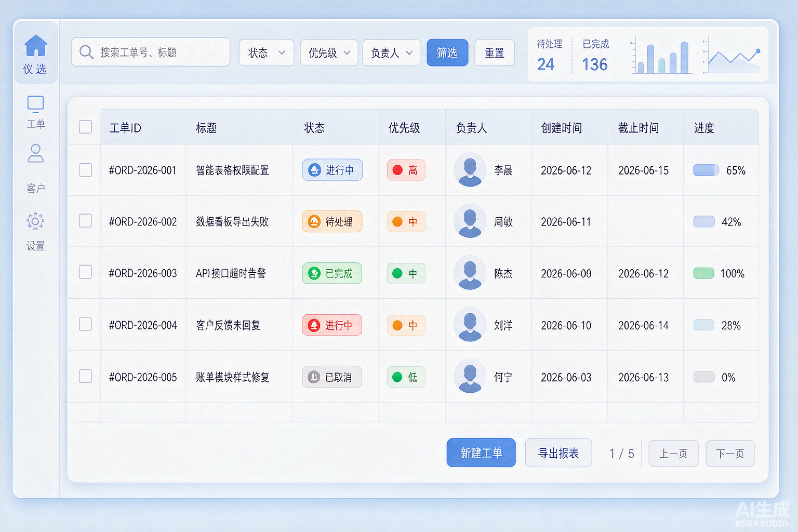Screen dimensions: 798x532
Task: Check the box for #ORD-2026-002
Action: [x=85, y=221]
